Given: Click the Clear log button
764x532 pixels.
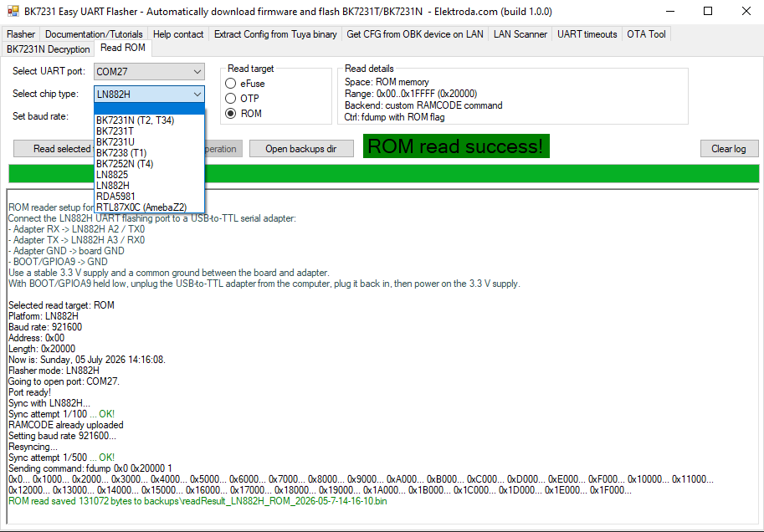Looking at the screenshot, I should click(729, 149).
